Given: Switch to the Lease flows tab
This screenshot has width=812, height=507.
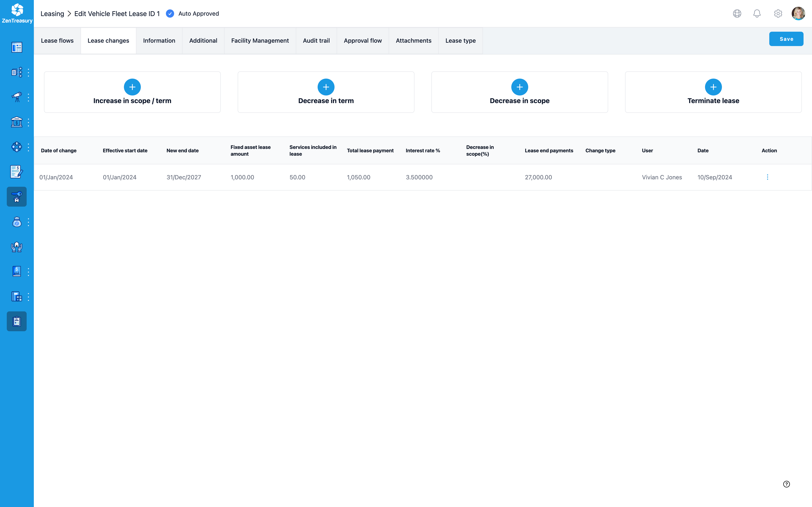Looking at the screenshot, I should pos(57,41).
